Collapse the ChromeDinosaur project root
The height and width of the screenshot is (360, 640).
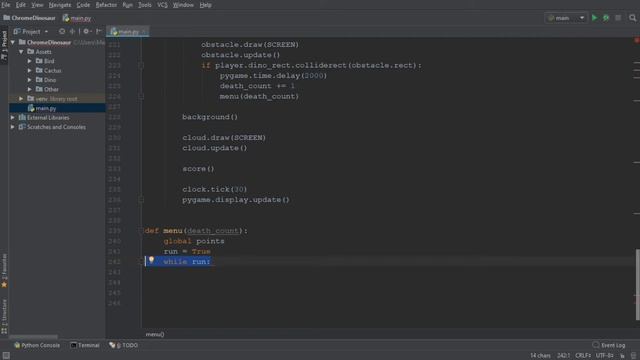(x=13, y=42)
